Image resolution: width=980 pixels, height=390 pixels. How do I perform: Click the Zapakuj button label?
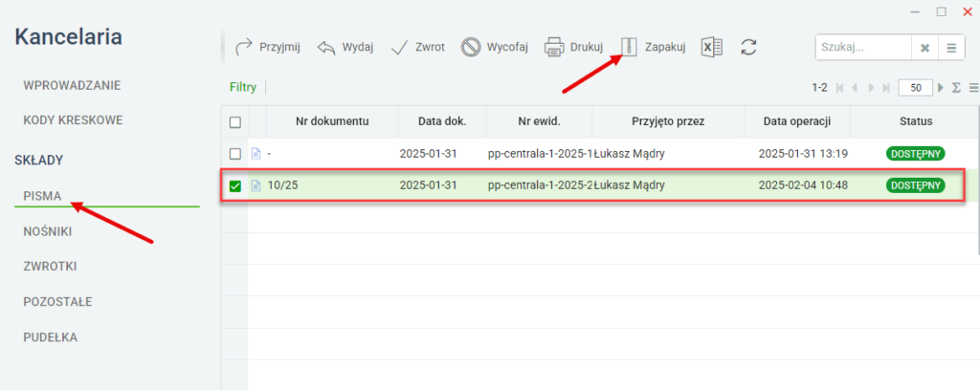click(x=665, y=48)
